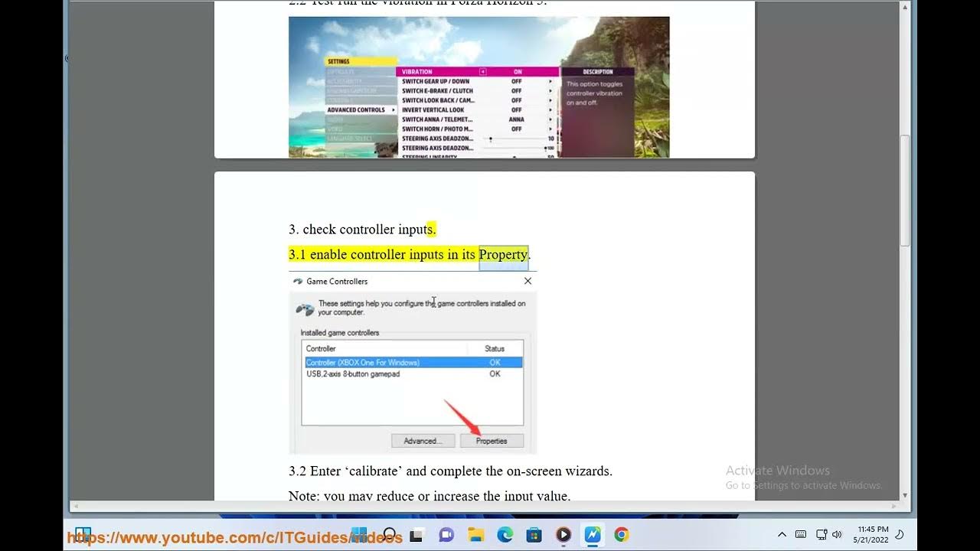Open the moon focus assist icon

[x=900, y=534]
